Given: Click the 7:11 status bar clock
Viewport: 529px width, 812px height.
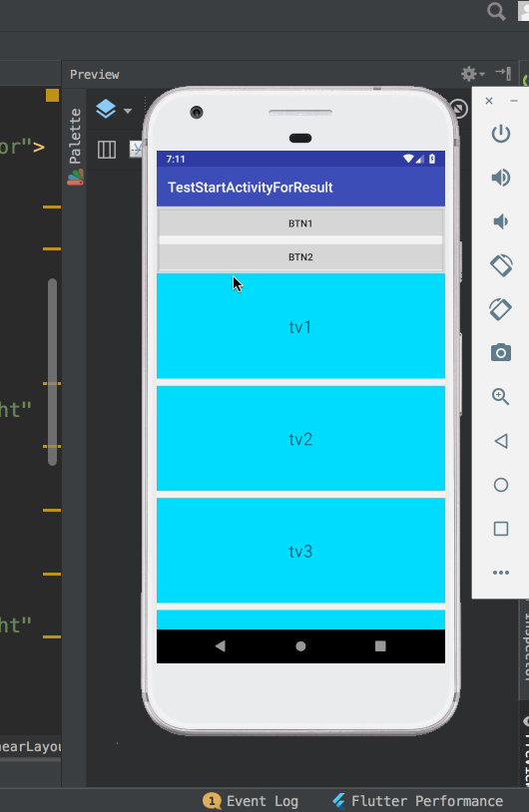Looking at the screenshot, I should coord(176,159).
